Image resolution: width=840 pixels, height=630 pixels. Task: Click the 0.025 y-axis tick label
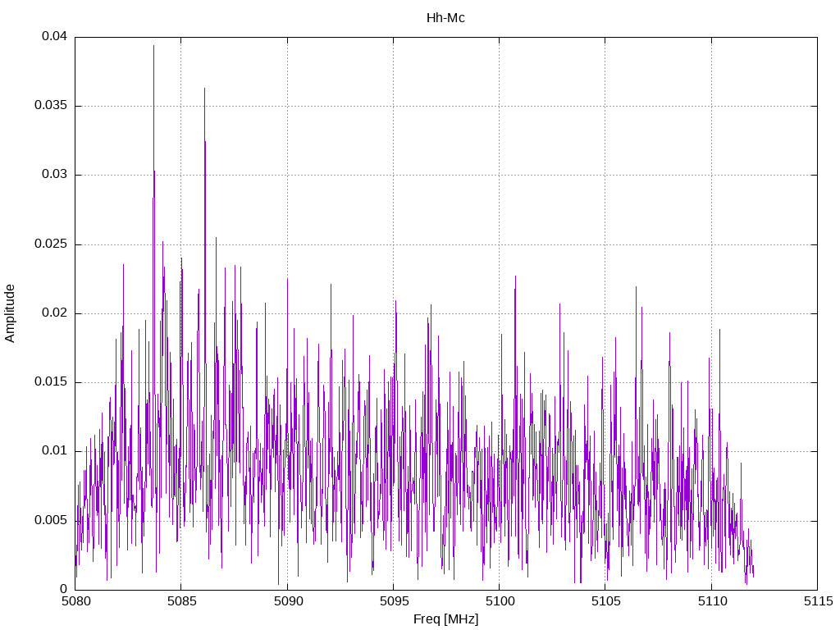(51, 244)
